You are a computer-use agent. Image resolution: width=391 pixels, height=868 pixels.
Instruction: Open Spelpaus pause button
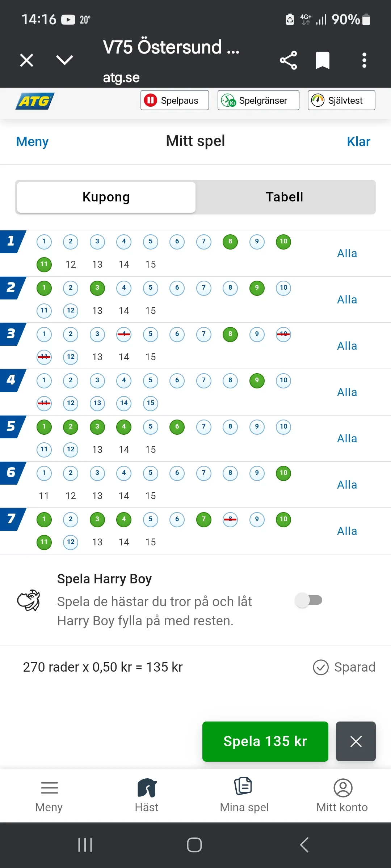(175, 100)
